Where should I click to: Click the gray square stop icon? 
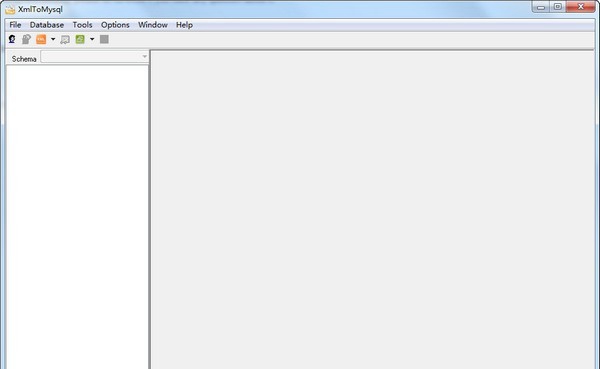click(x=104, y=39)
